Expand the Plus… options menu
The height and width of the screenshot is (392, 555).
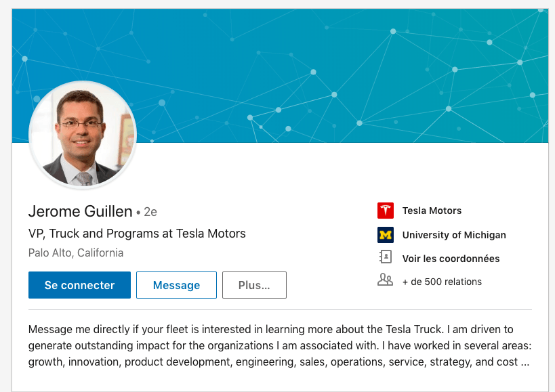(254, 285)
